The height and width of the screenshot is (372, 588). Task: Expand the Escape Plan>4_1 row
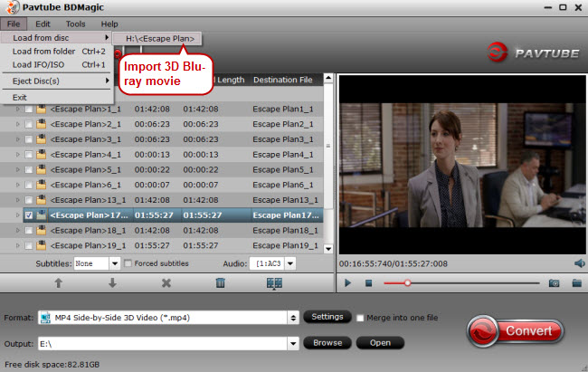[17, 155]
